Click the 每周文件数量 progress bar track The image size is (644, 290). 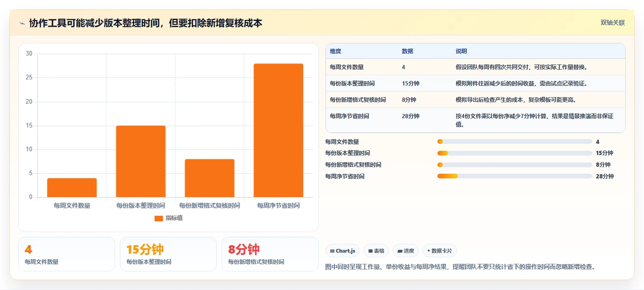click(515, 141)
